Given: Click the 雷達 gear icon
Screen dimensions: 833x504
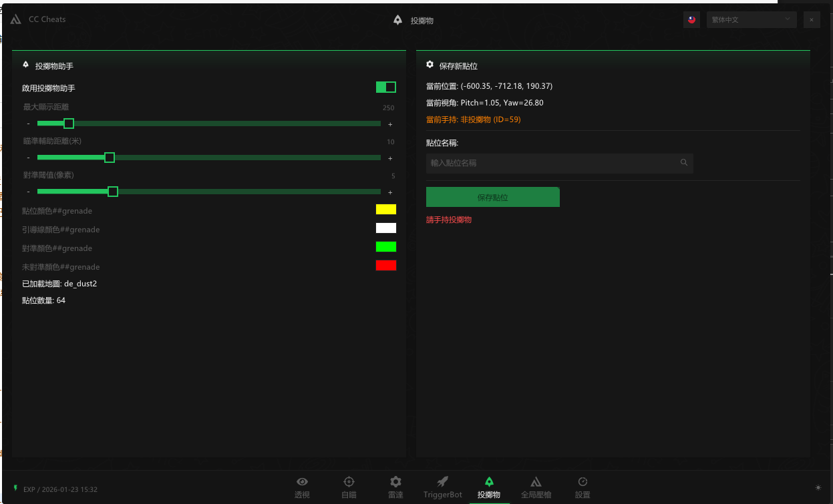Looking at the screenshot, I should click(395, 482).
